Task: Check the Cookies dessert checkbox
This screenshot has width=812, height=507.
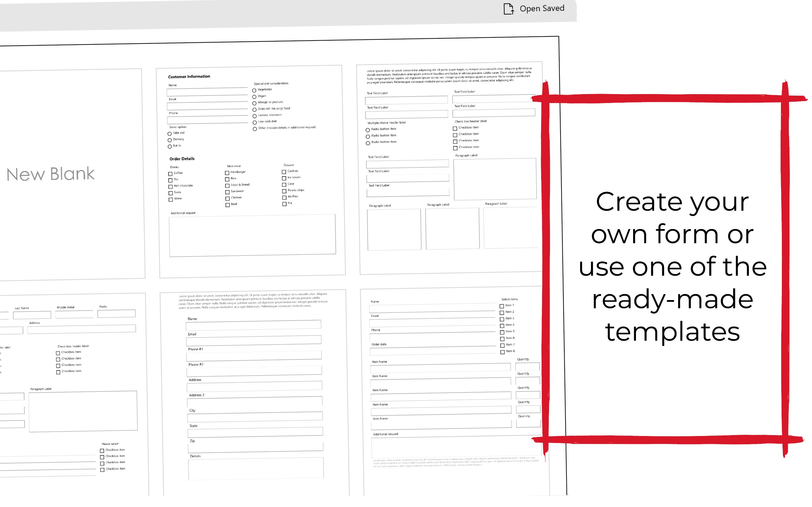Action: (x=284, y=172)
